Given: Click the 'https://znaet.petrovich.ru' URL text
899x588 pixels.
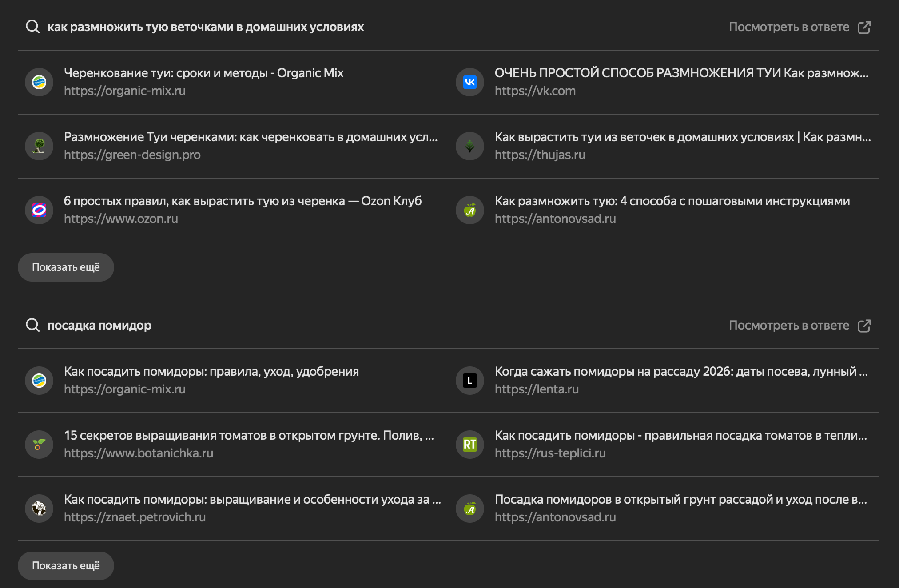Looking at the screenshot, I should [x=135, y=517].
